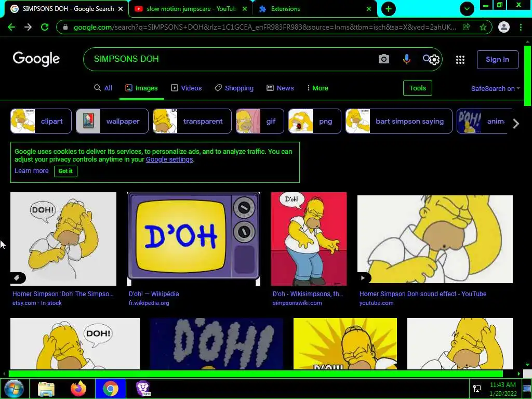Click inside the SIMPSONS DOH search field
The height and width of the screenshot is (399, 532).
coord(231,59)
